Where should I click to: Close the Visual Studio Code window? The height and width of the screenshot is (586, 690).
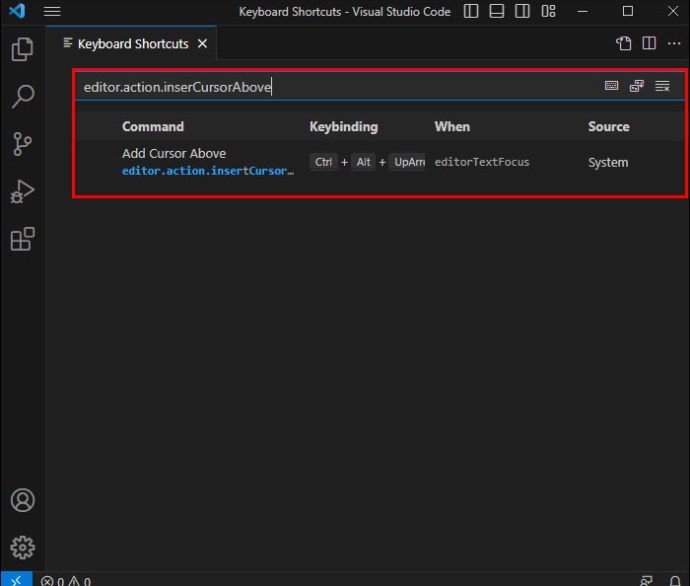[x=673, y=11]
